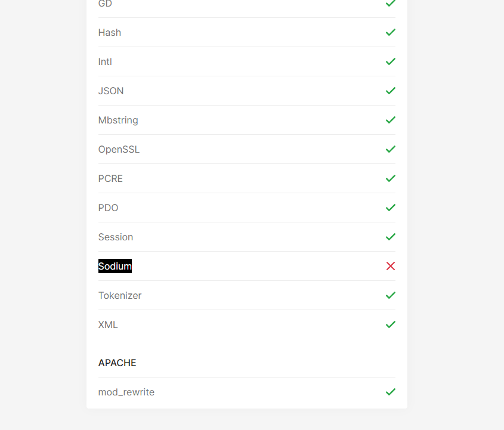Click the APACHE section heading
The image size is (504, 430).
(118, 363)
